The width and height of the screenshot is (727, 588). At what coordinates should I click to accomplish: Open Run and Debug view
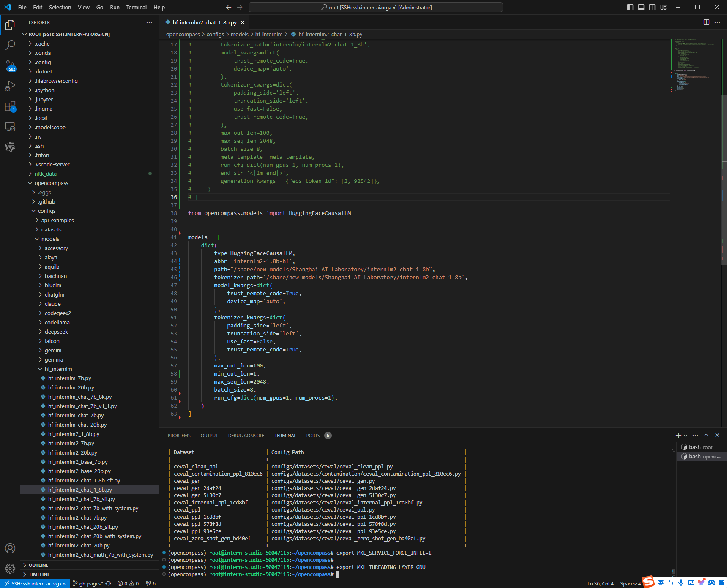[10, 86]
